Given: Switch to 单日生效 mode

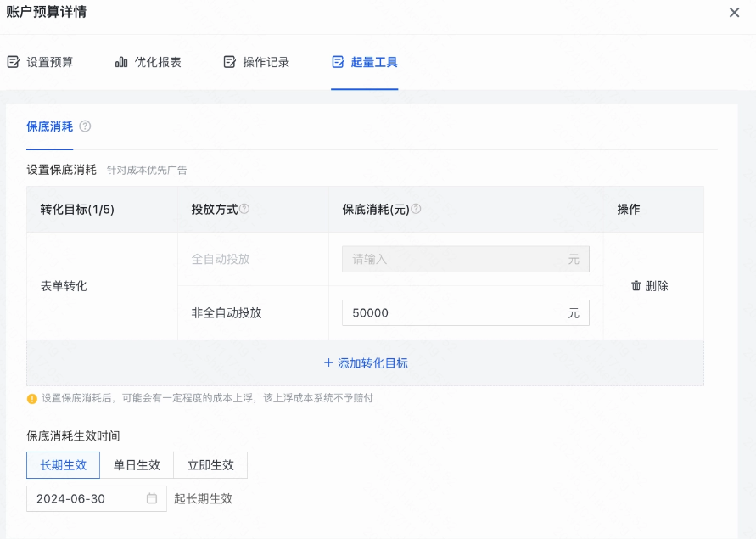Looking at the screenshot, I should 137,465.
